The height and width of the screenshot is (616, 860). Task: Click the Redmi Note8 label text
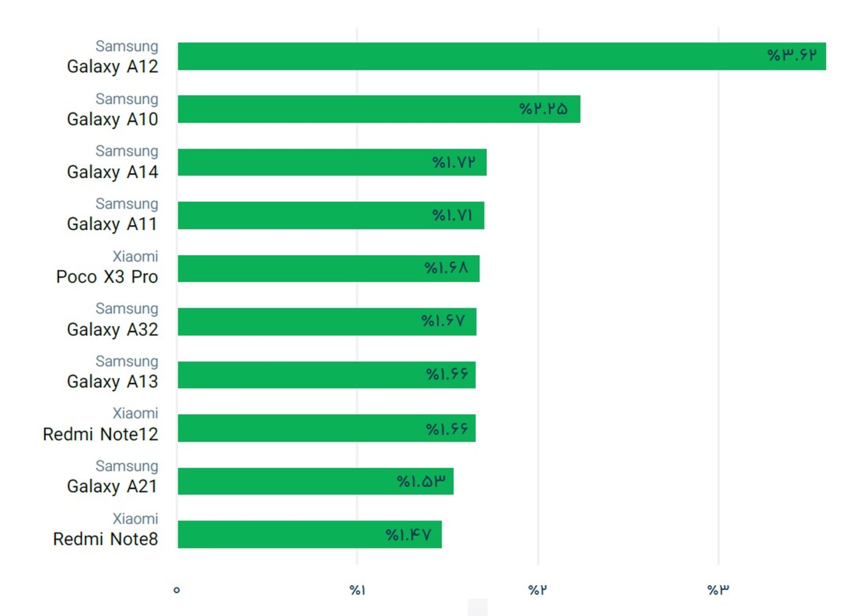105,538
